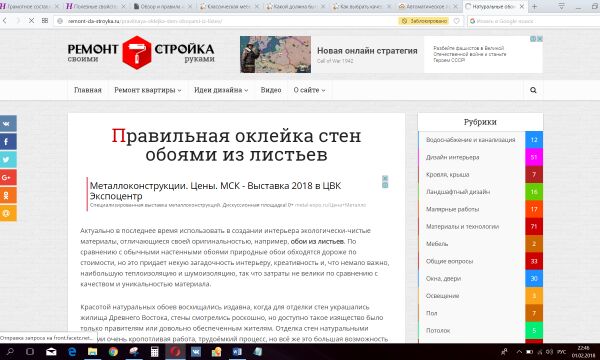Switch to Как выбирать tab
600x360 pixels.
362,7
